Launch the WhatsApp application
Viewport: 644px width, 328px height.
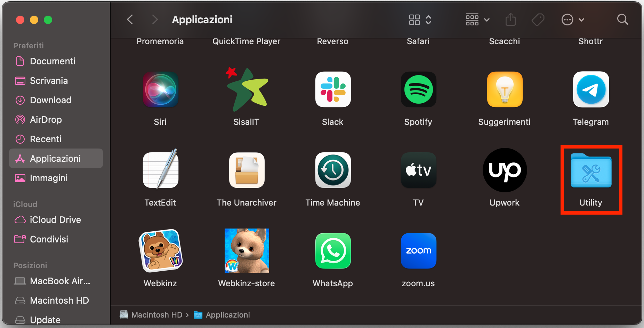coord(333,251)
